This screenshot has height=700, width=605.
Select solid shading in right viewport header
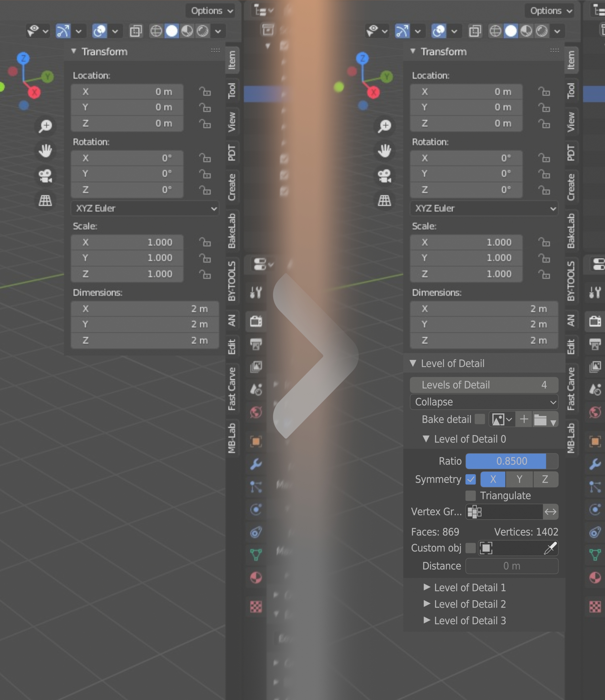[511, 31]
